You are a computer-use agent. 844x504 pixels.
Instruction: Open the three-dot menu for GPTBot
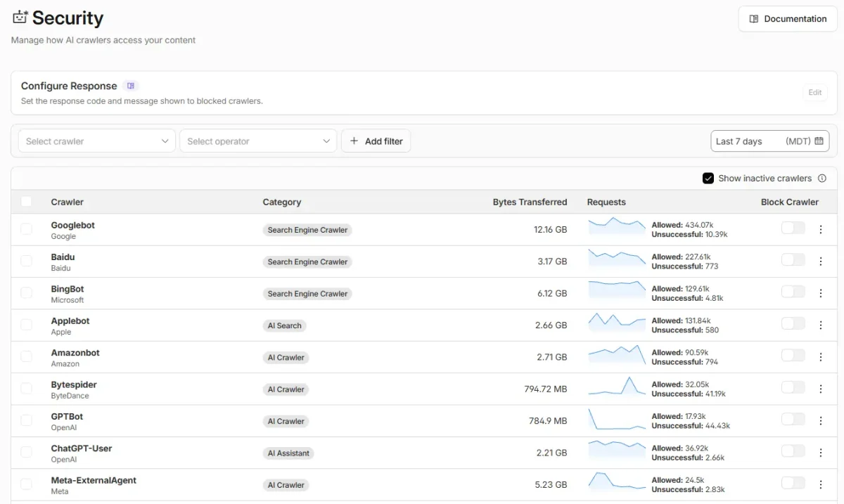[x=820, y=421]
